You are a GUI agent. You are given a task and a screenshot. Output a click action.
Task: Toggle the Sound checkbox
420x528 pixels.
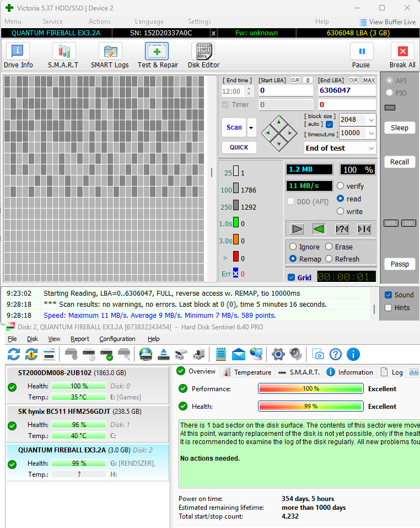(389, 295)
